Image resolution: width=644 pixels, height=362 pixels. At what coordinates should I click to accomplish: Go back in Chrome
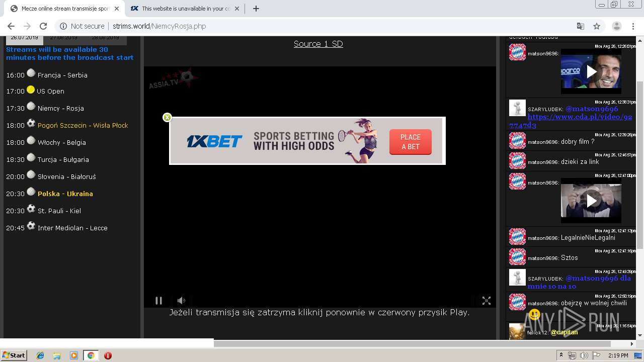tap(11, 26)
